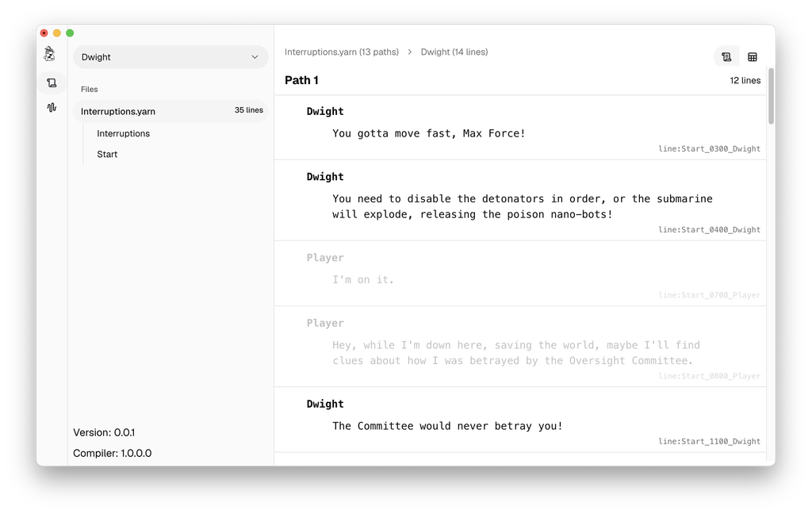Select the script view icon in the sidebar
Screen dimensions: 812x514
(x=52, y=83)
